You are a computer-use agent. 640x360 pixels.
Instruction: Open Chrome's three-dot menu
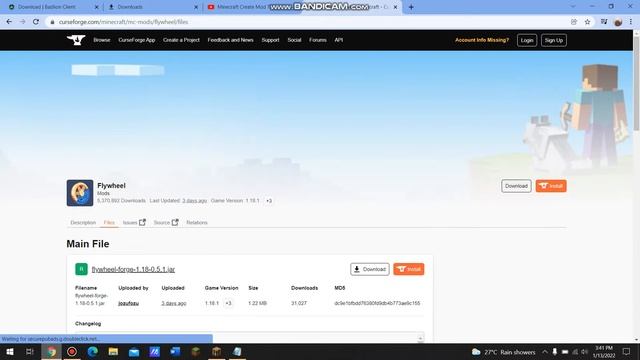(x=631, y=22)
